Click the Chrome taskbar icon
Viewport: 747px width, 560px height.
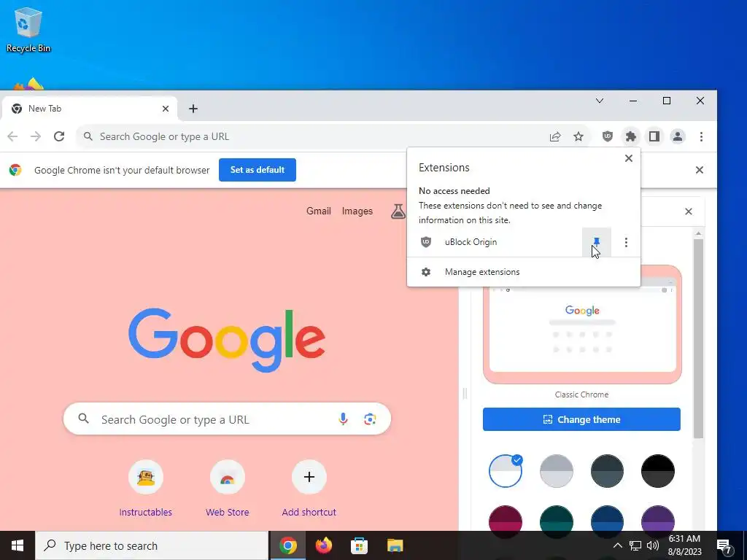[288, 545]
